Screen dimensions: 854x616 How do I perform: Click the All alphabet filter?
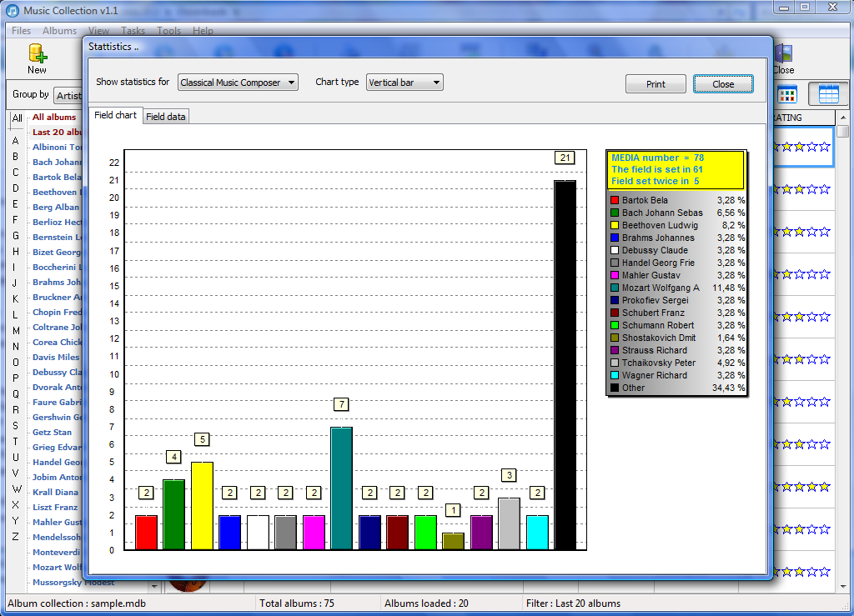click(x=17, y=118)
